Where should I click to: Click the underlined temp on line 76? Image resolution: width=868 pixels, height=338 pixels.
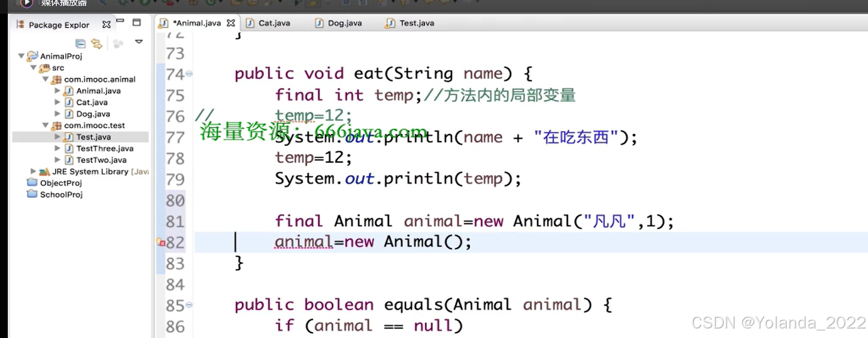tap(295, 115)
